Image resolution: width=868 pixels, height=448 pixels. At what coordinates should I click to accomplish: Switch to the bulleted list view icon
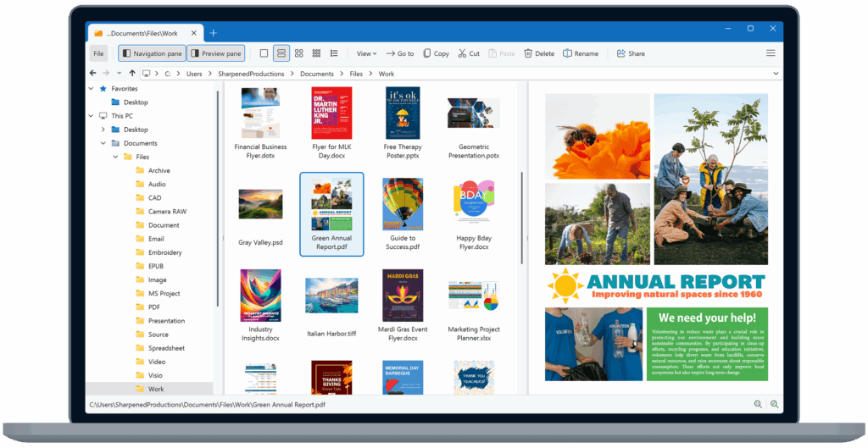coord(334,53)
